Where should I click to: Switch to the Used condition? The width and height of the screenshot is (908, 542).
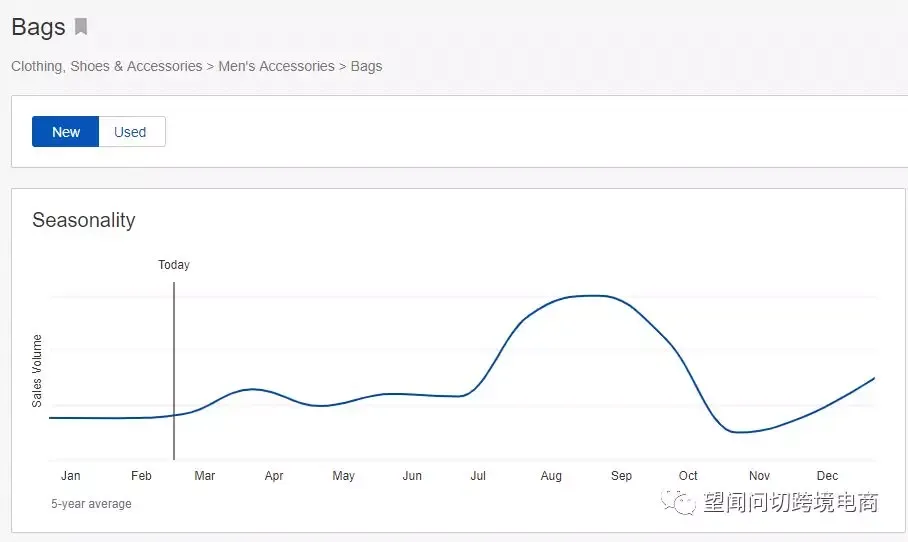[x=131, y=131]
